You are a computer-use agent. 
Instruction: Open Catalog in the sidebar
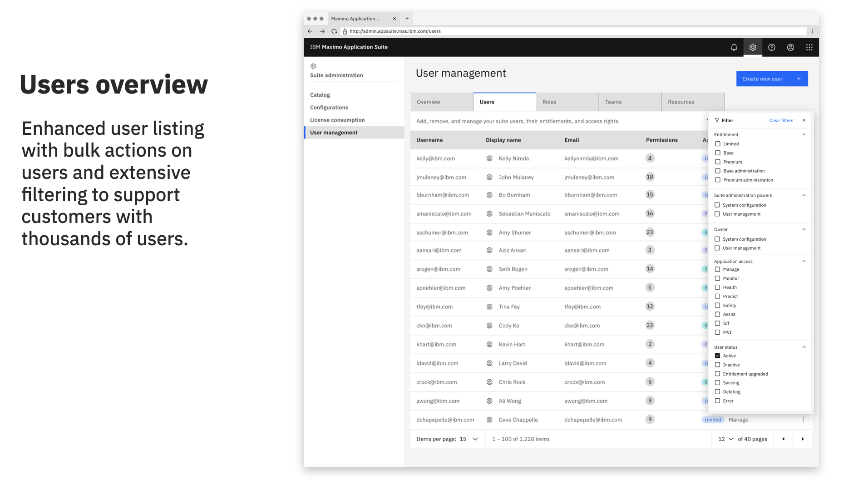click(320, 95)
